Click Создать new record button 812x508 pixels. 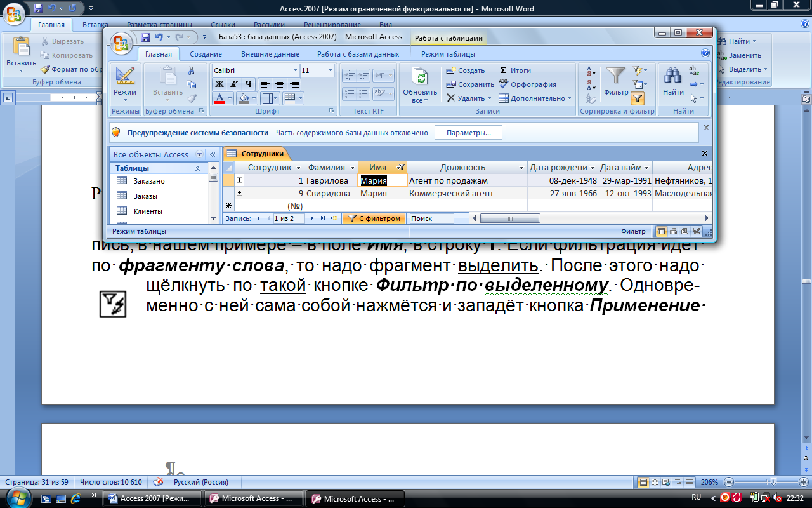click(x=465, y=70)
